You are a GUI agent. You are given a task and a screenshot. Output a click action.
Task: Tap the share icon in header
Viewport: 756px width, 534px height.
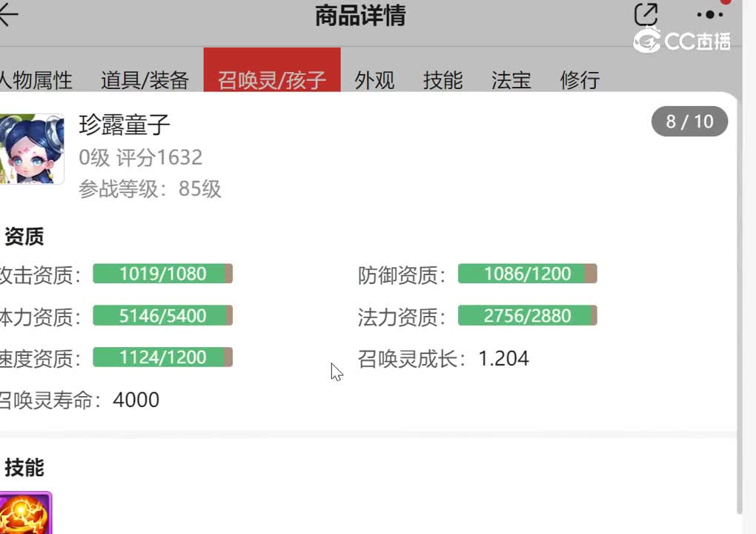[x=646, y=14]
